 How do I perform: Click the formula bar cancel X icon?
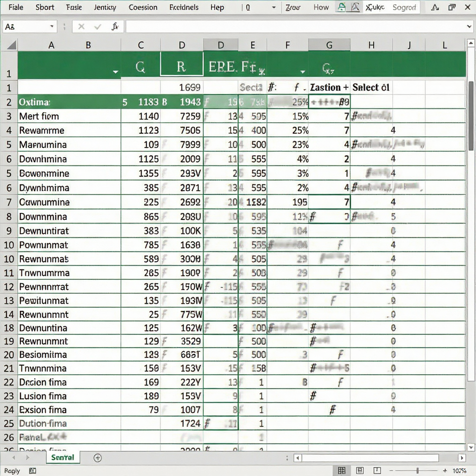81,26
